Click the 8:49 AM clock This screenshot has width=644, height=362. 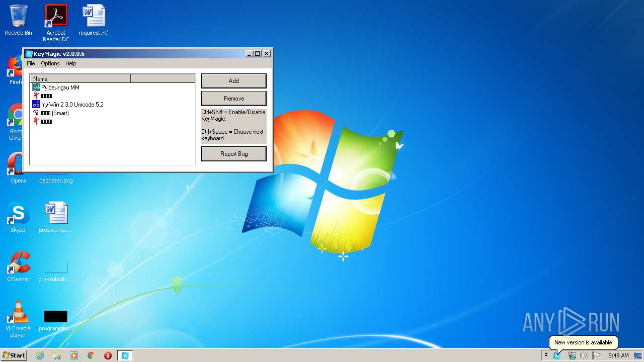click(618, 355)
